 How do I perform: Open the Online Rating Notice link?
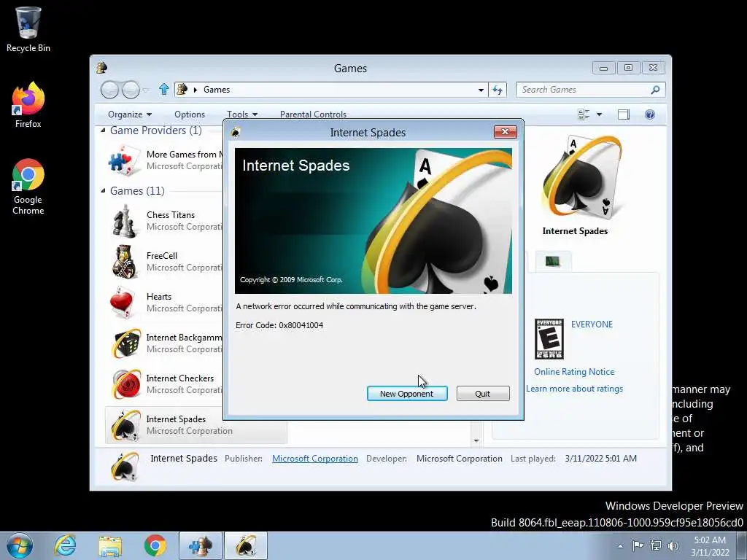click(574, 371)
